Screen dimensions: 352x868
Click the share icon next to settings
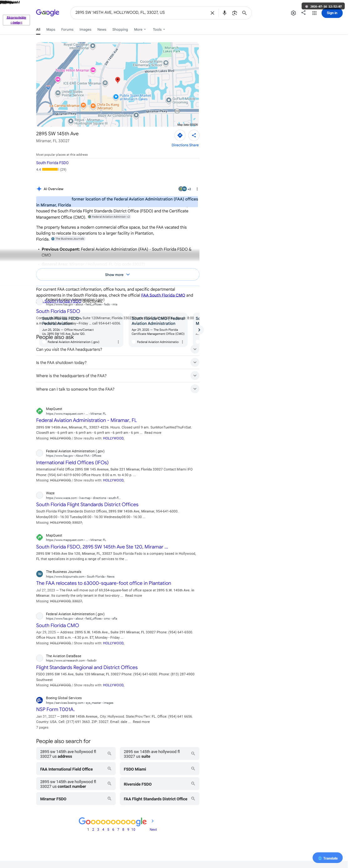coord(303,13)
